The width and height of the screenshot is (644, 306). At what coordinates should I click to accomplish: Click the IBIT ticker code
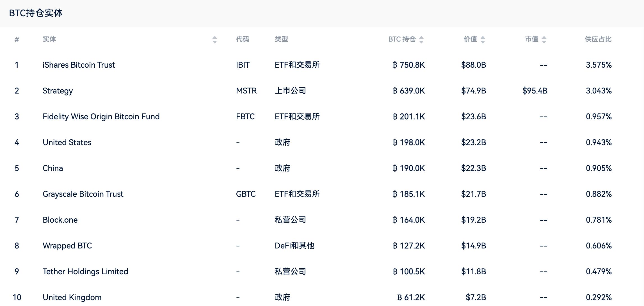click(x=243, y=65)
